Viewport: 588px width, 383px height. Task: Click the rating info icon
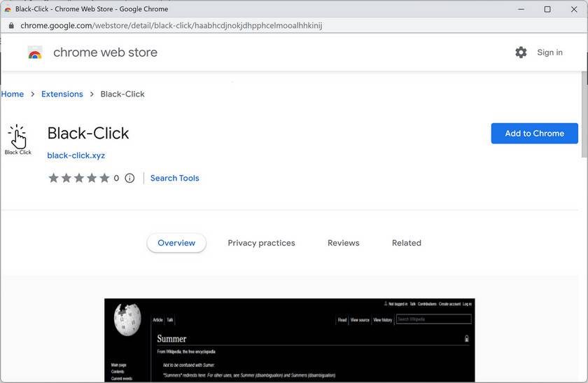point(129,179)
